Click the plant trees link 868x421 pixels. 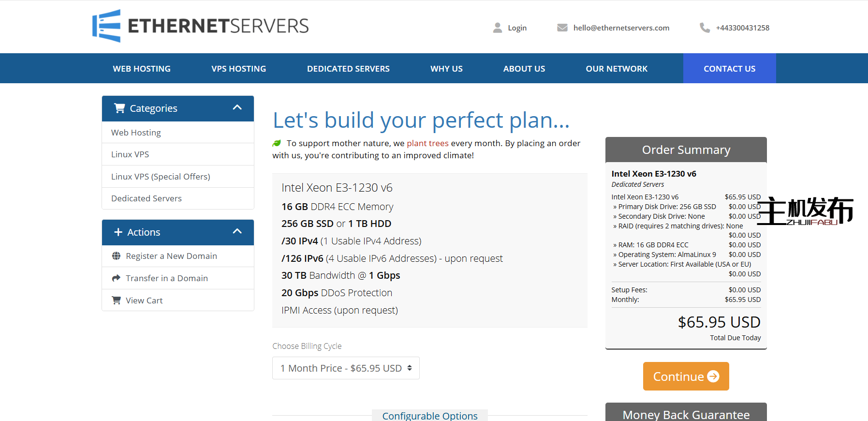click(x=427, y=143)
